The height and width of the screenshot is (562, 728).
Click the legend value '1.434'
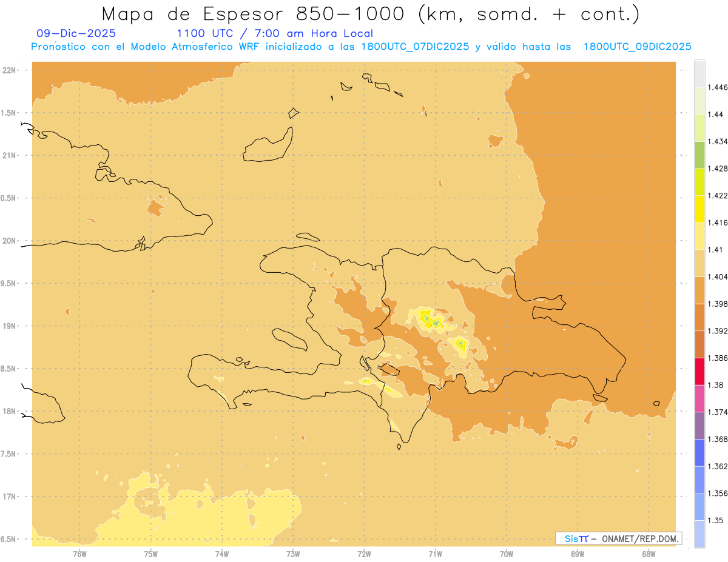718,141
